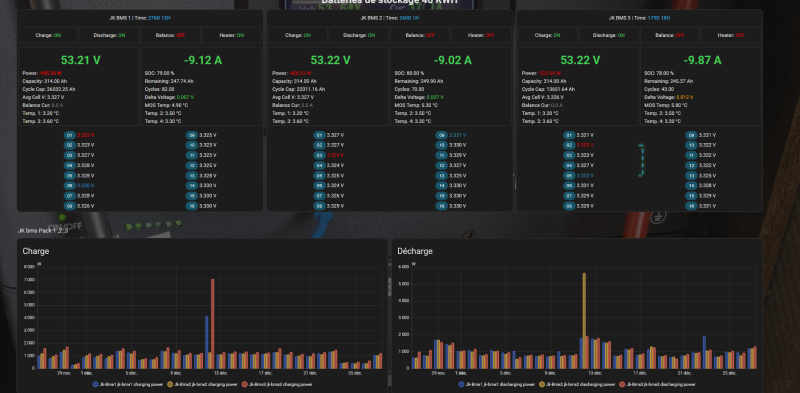Click the blue Jk-Bms1 discharging power legend swatch
Viewport: 800px width, 393px height.
[x=461, y=384]
